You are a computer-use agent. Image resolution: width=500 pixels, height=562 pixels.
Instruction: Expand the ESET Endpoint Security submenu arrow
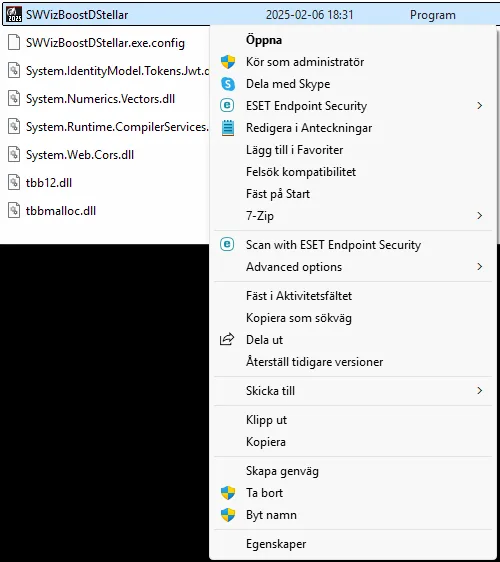[x=480, y=105]
